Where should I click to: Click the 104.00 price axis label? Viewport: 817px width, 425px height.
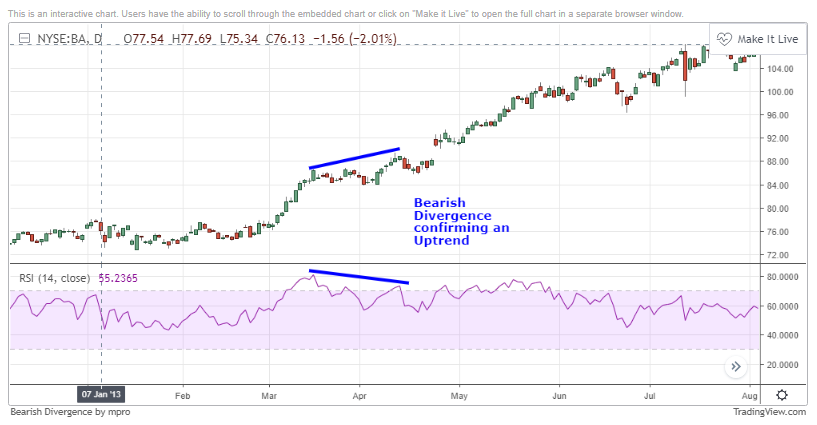[x=780, y=69]
